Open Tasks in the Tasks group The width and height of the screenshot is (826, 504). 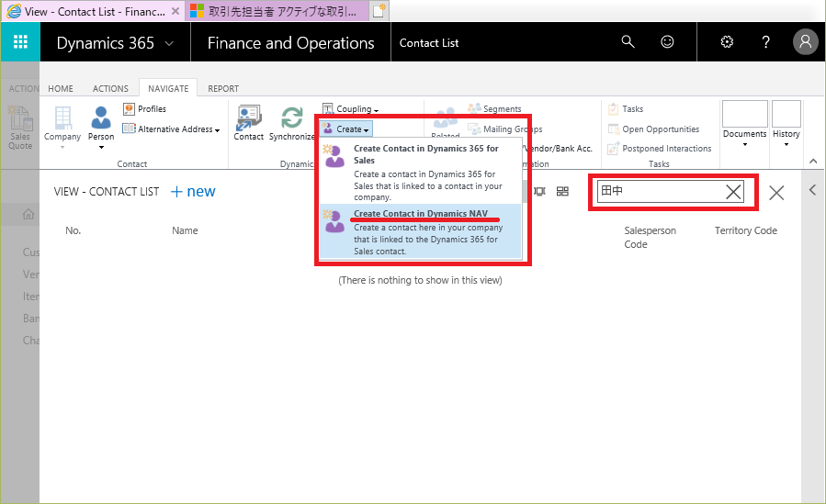[x=626, y=109]
